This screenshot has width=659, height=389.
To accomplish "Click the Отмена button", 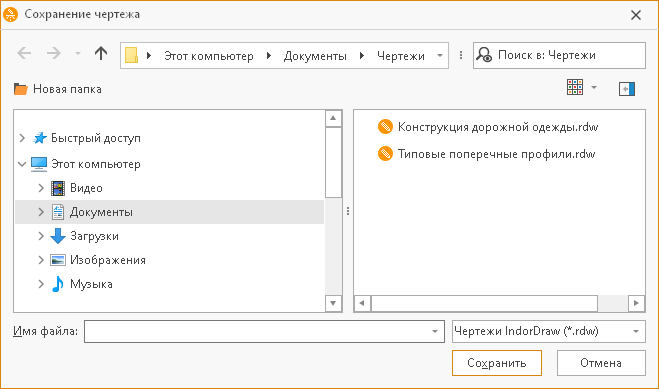I will pos(601,363).
